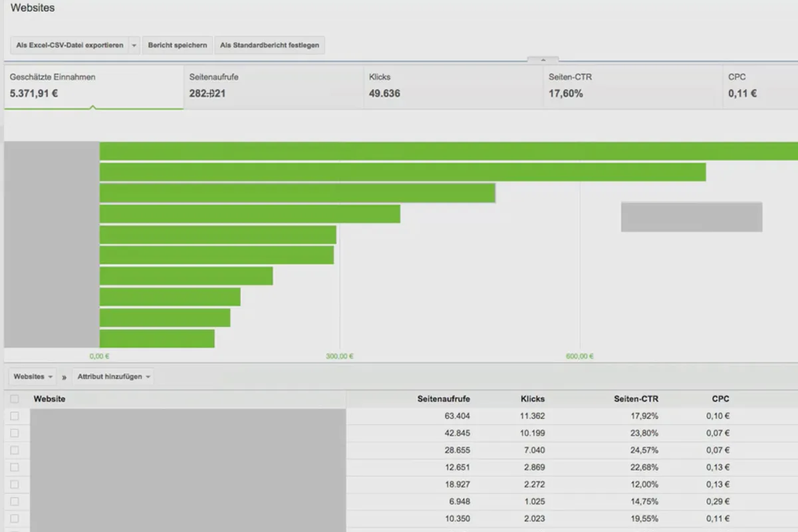The width and height of the screenshot is (798, 532).
Task: Check the row with 18.927 Seitenaufrufe
Action: 15,484
